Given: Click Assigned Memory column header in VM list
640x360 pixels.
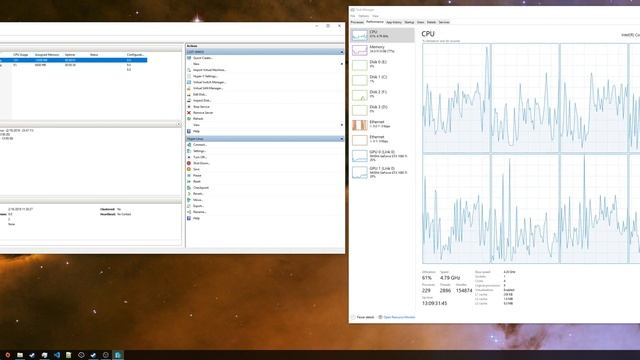Looking at the screenshot, I should [x=47, y=55].
